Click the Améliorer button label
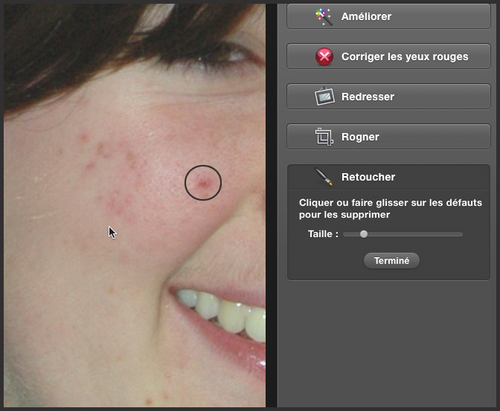The height and width of the screenshot is (411, 500). coord(366,16)
